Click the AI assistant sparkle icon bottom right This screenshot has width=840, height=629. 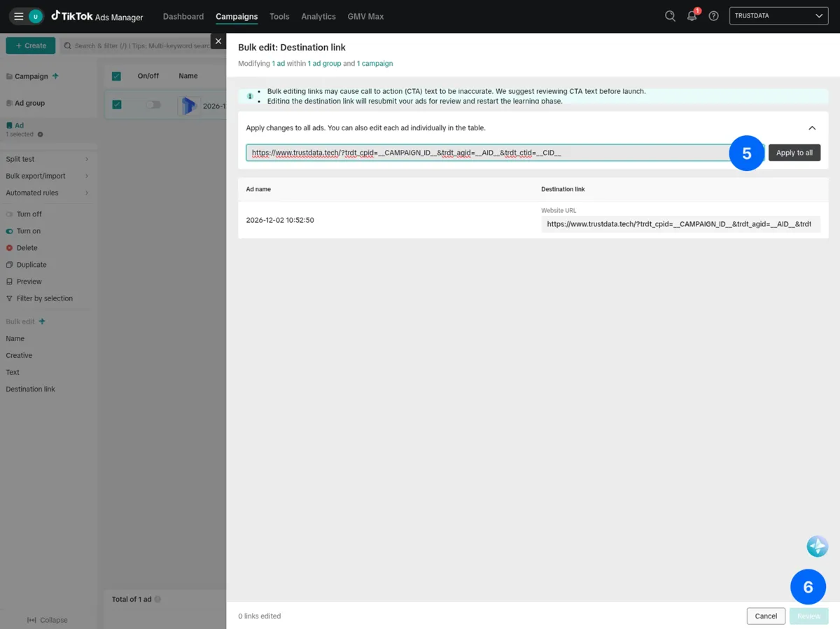(x=817, y=546)
